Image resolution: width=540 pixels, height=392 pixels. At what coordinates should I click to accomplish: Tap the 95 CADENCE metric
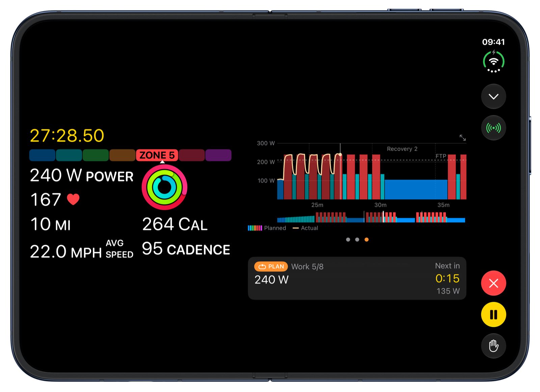click(x=186, y=249)
